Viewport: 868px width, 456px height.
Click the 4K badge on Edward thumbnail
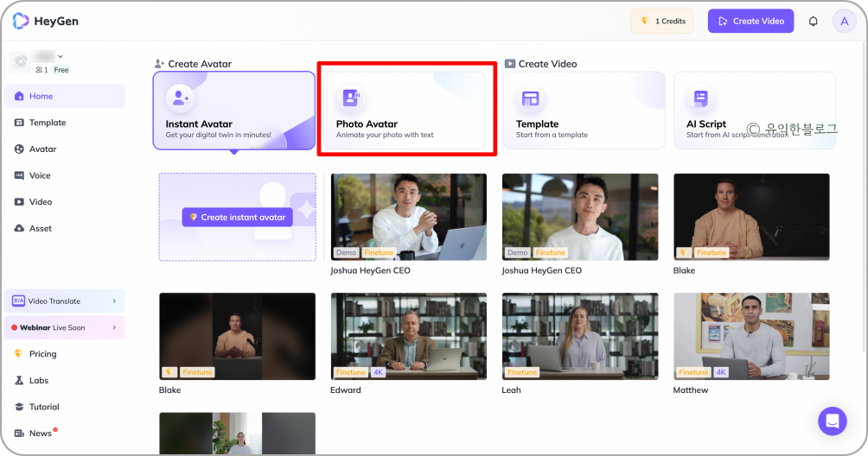click(x=378, y=372)
